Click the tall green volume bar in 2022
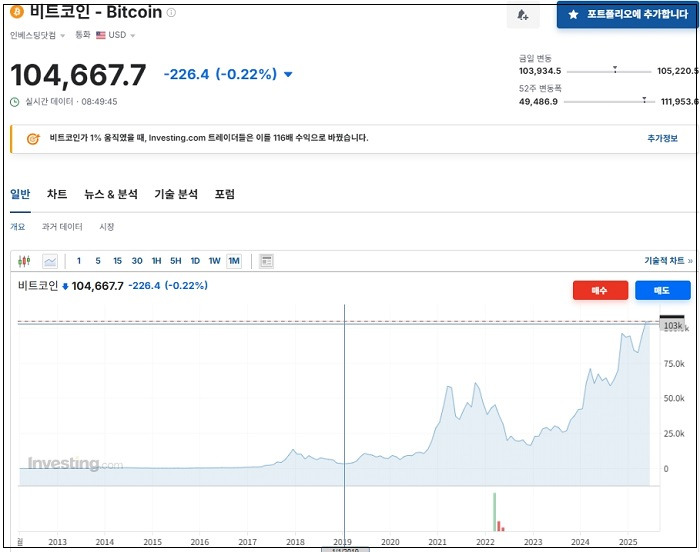This screenshot has width=700, height=552. click(495, 512)
